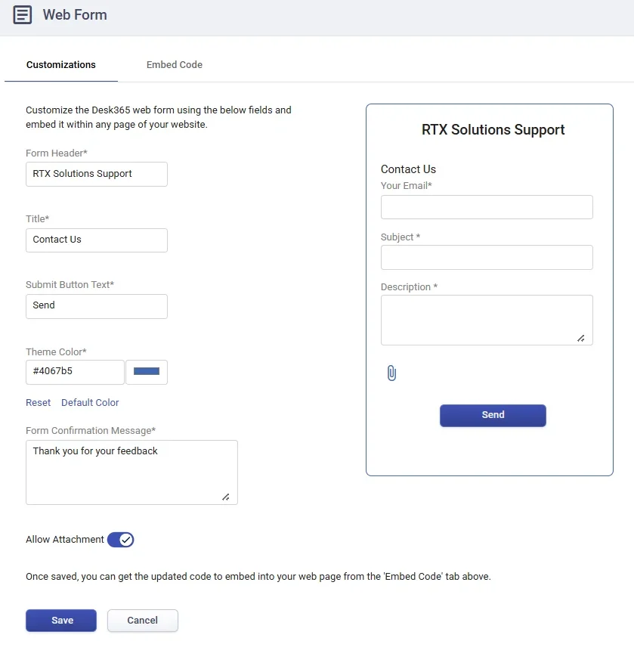Click the 'Form Header*' label
Screen dimensions: 634x672
57,153
